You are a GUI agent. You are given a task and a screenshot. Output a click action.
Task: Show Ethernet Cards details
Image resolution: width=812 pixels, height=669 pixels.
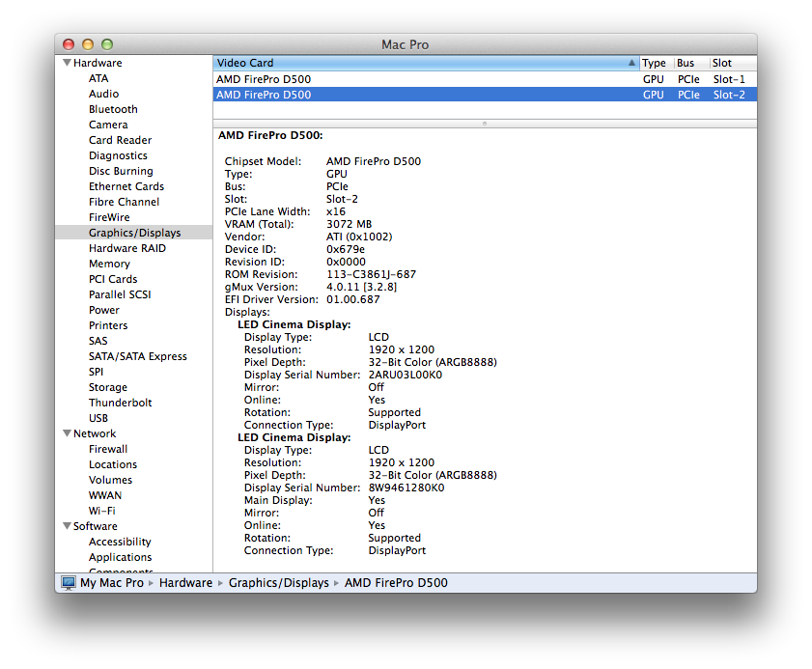(x=126, y=186)
